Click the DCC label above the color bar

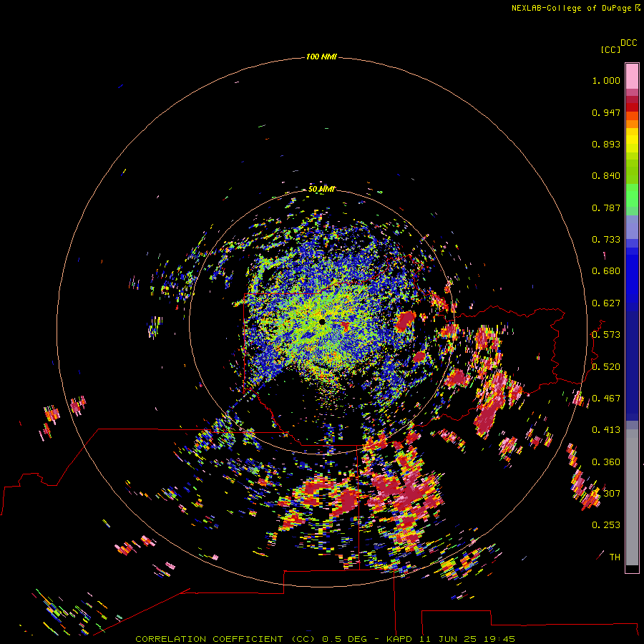point(629,43)
